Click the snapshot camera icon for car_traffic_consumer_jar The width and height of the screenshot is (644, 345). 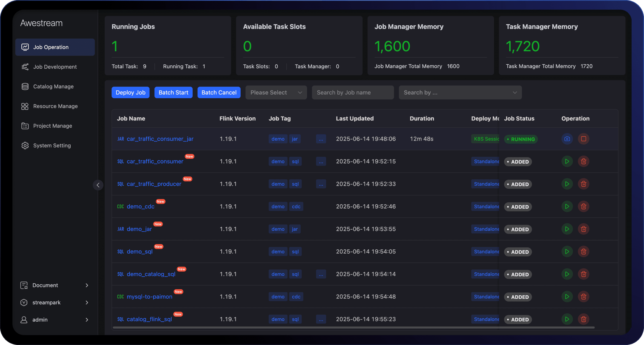pyautogui.click(x=567, y=139)
